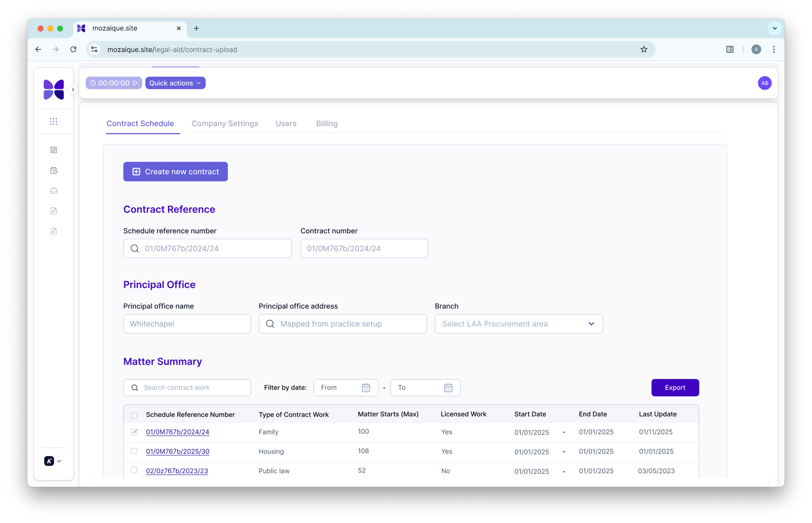Image resolution: width=812 pixels, height=523 pixels.
Task: Click the AB user avatar
Action: (x=764, y=83)
